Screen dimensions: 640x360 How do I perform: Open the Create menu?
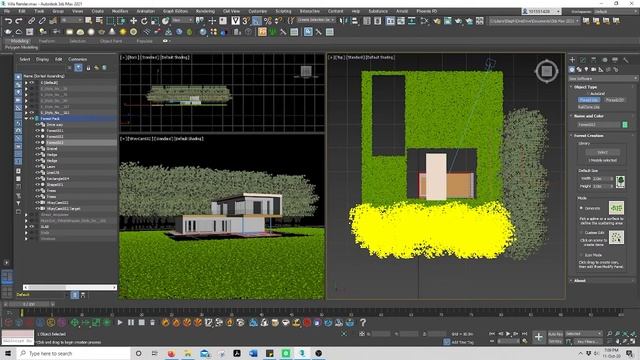(x=98, y=11)
